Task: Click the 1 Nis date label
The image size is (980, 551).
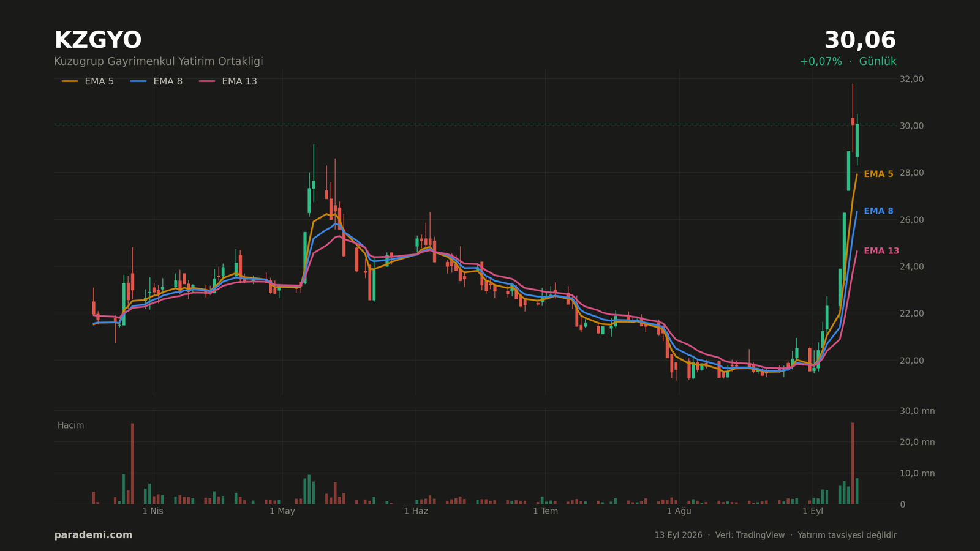Action: click(x=153, y=511)
